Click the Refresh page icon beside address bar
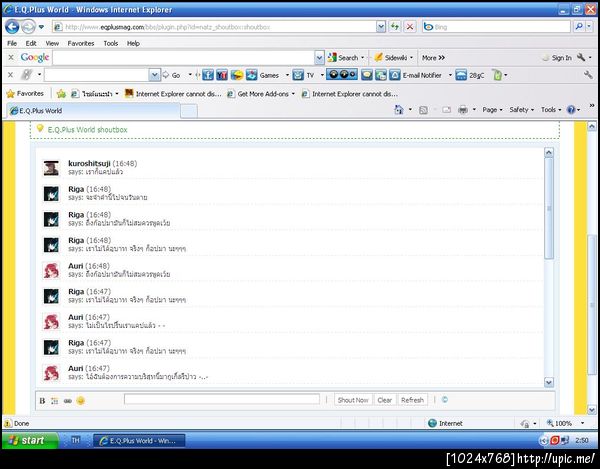The height and width of the screenshot is (469, 600). pos(395,26)
